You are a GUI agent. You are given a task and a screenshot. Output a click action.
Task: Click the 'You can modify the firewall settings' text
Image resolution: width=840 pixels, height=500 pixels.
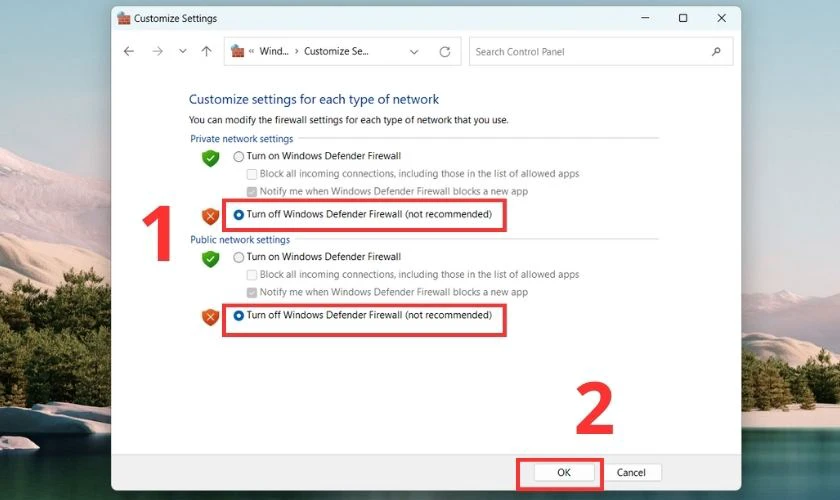click(349, 120)
